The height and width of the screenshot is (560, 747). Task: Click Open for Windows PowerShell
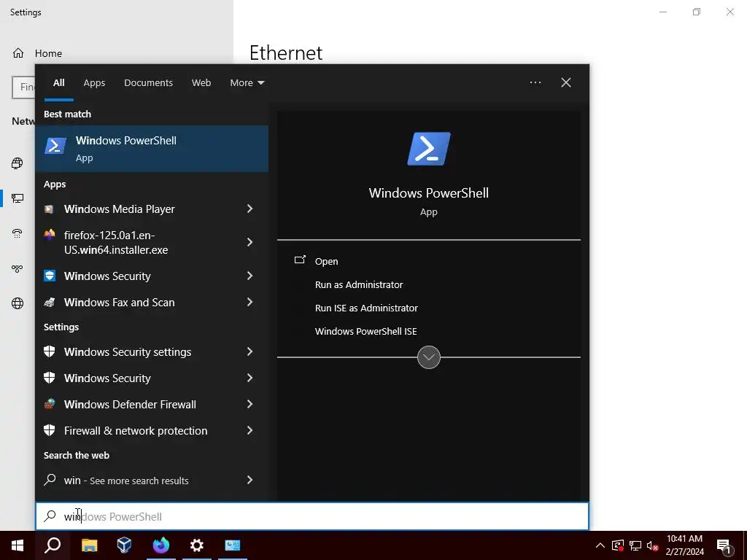[x=326, y=262]
